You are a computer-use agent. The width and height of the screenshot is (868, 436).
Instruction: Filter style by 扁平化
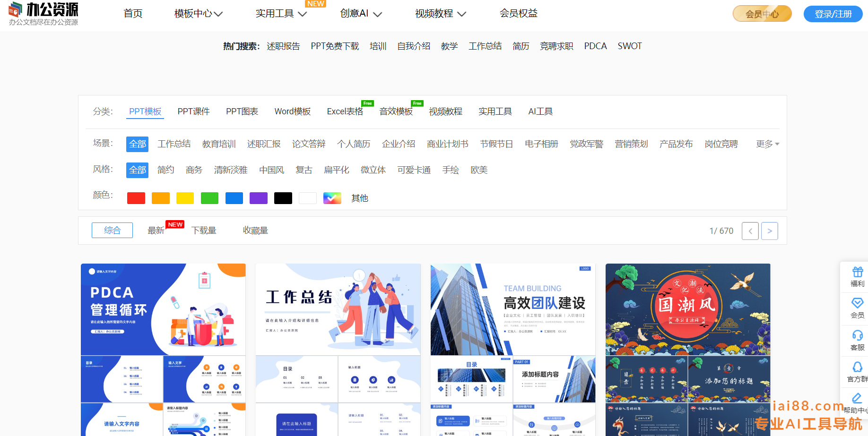(337, 170)
